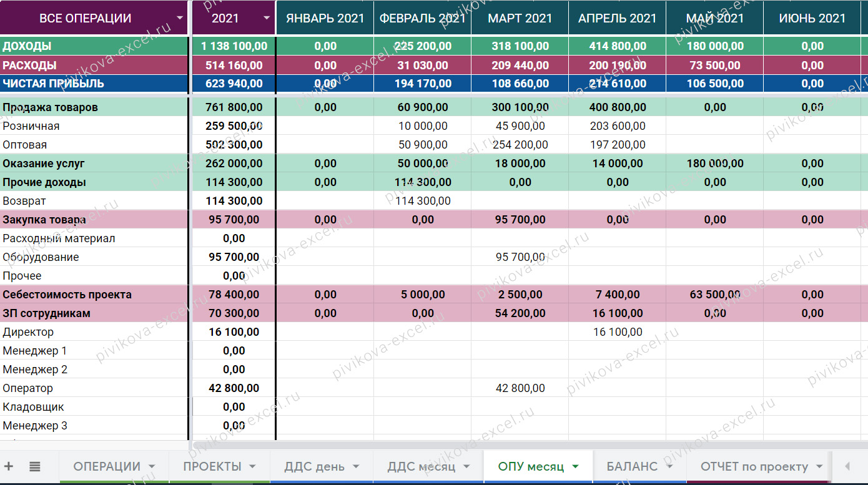Viewport: 868px width, 485px height.
Task: Switch to the ПРОЕКТЫ sheet tab
Action: (212, 466)
